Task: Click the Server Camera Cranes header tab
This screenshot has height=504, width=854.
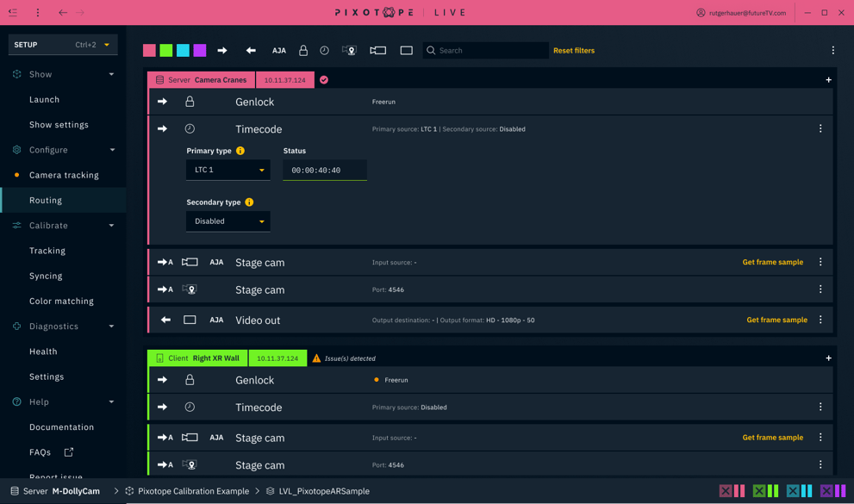Action: [x=202, y=80]
